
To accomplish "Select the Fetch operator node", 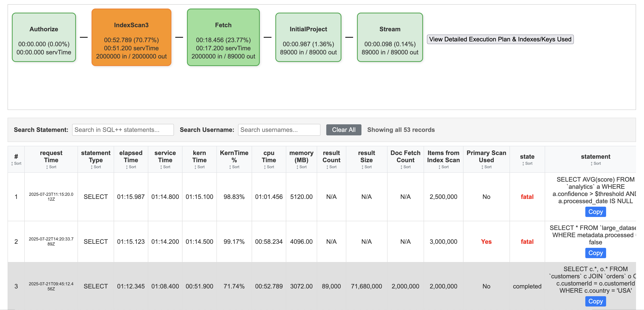I will (x=223, y=37).
